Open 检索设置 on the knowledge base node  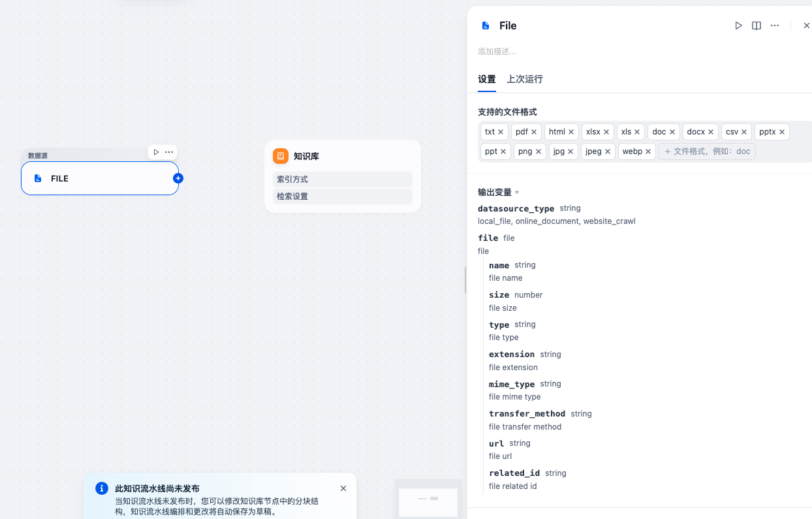click(x=342, y=196)
